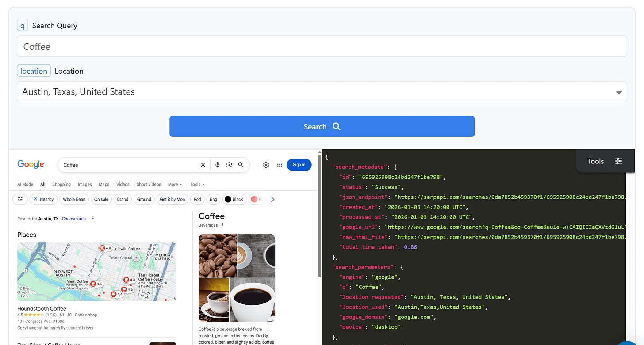This screenshot has height=345, width=644.
Task: Open the large black coffee cup photo
Action: 252,300
